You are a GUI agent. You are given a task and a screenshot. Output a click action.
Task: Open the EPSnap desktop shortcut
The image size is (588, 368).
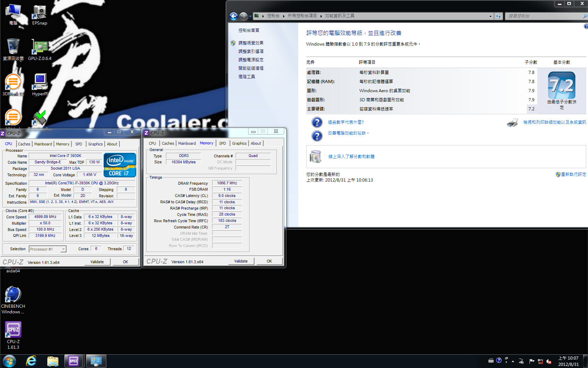[40, 15]
